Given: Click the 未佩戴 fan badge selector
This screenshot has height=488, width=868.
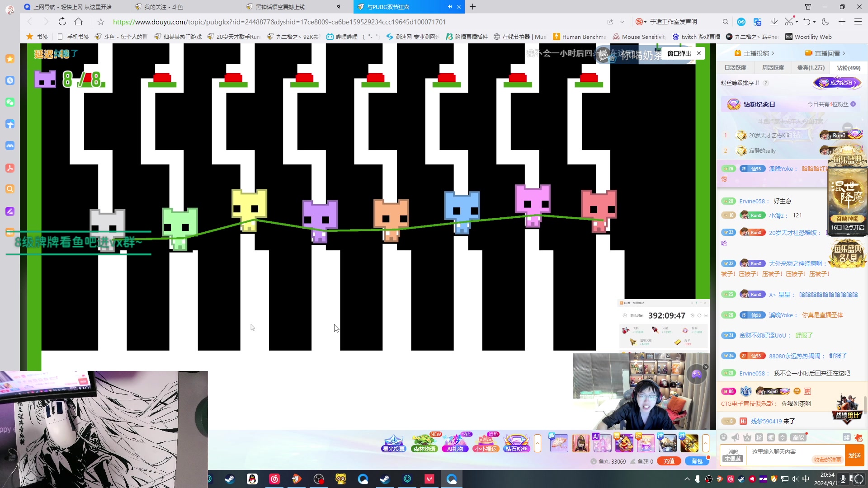Looking at the screenshot, I should click(733, 456).
